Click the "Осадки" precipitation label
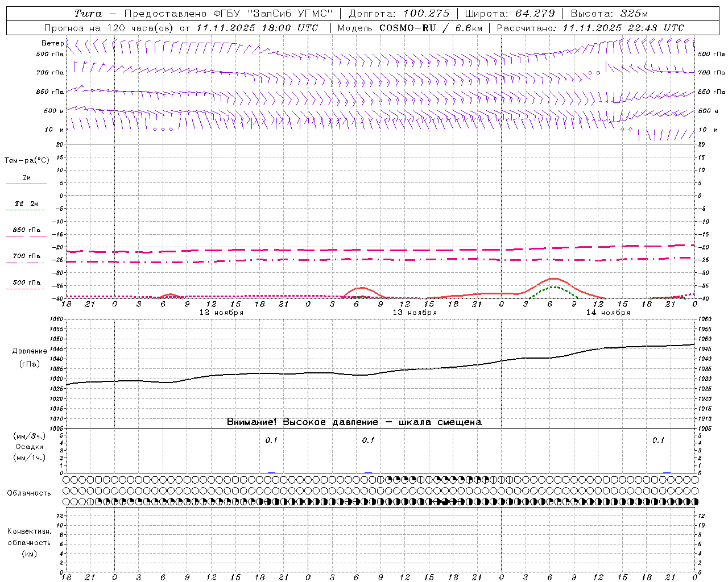This screenshot has width=728, height=582. (30, 447)
